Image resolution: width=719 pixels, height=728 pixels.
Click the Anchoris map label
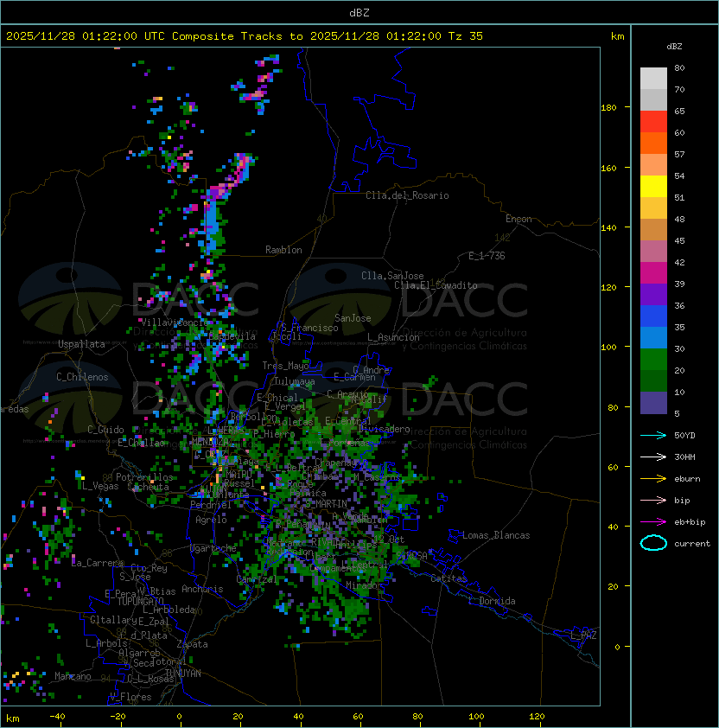(x=202, y=589)
